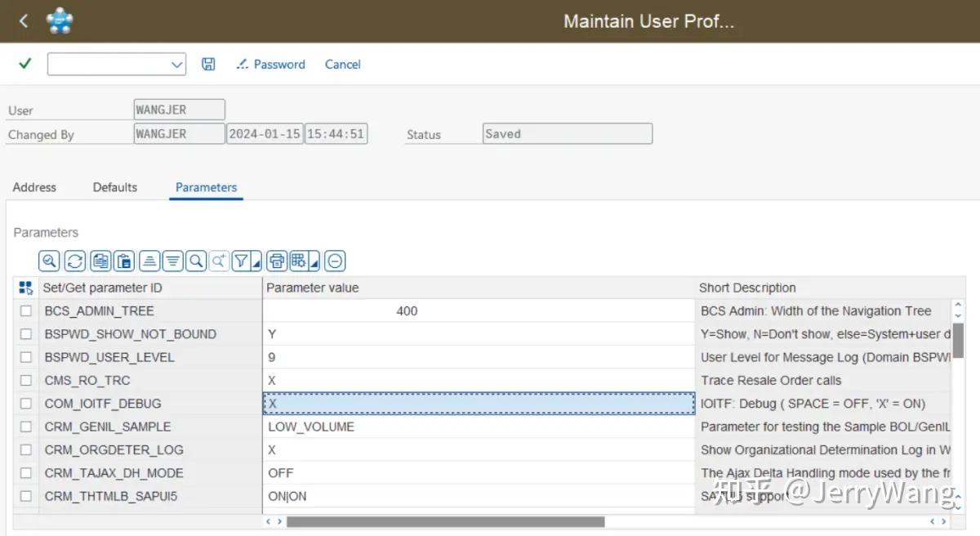
Task: Select the COM_IOITF_DEBUG row checkbox
Action: click(26, 404)
